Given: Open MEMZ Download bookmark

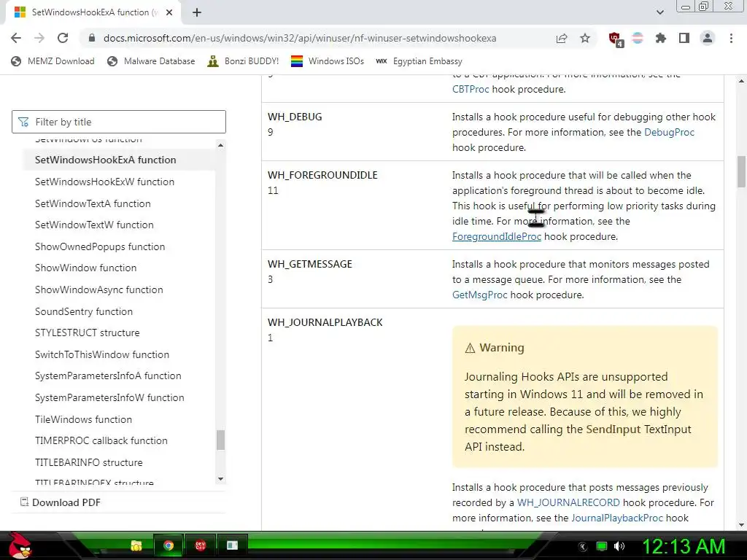Looking at the screenshot, I should (x=53, y=61).
